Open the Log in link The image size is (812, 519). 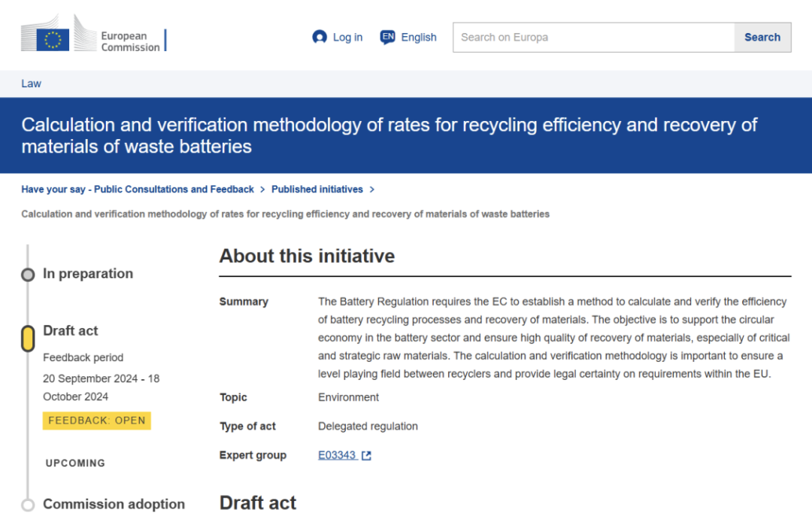coord(347,37)
